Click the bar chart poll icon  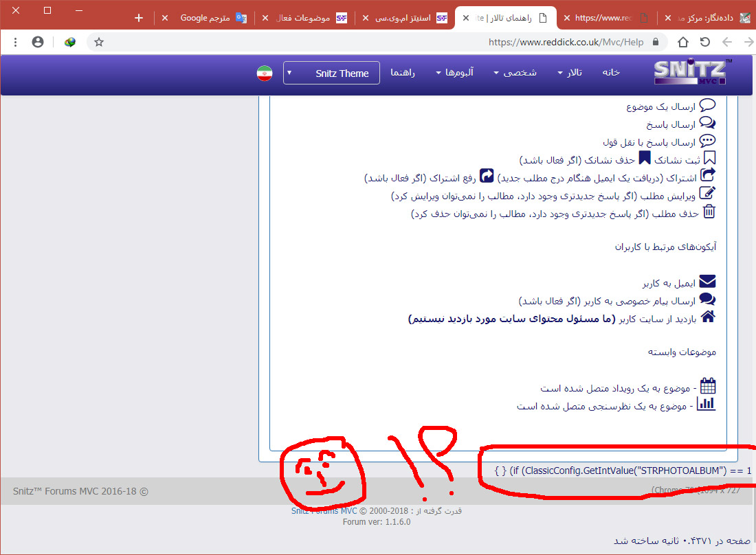tap(706, 405)
